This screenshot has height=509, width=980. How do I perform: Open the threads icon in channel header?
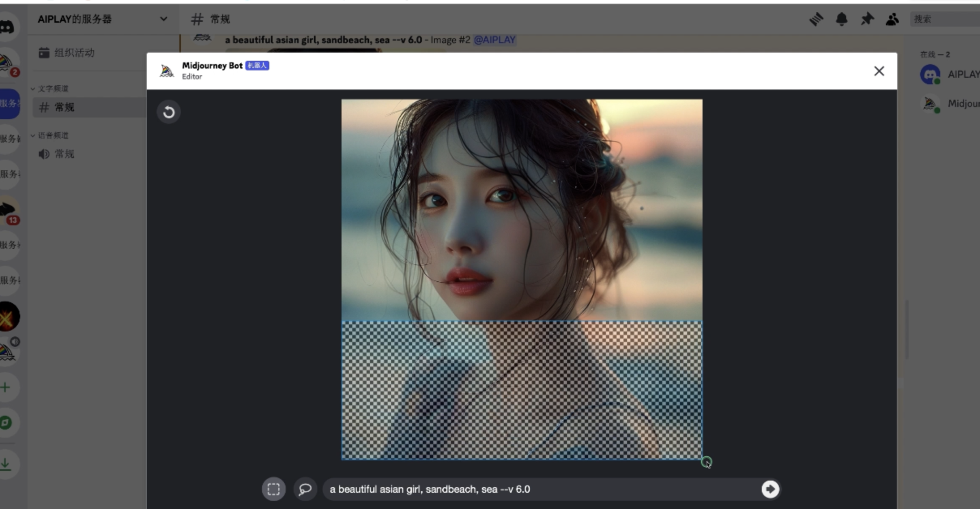pos(816,19)
